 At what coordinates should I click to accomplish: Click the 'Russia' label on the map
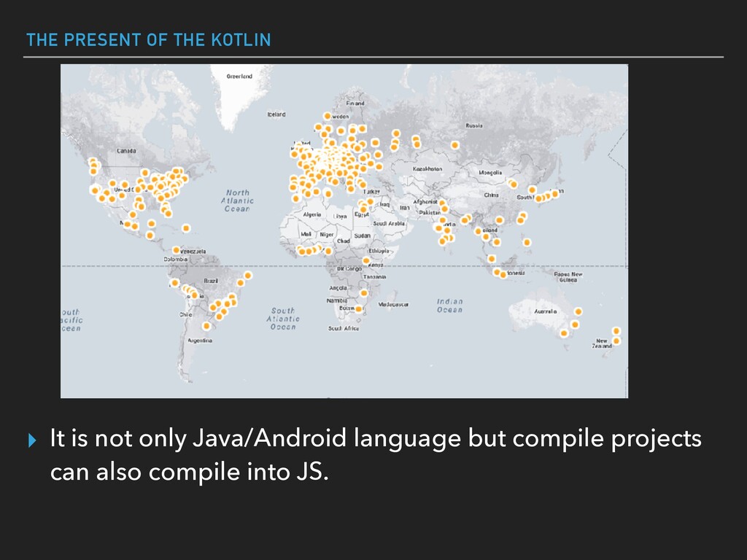[474, 125]
